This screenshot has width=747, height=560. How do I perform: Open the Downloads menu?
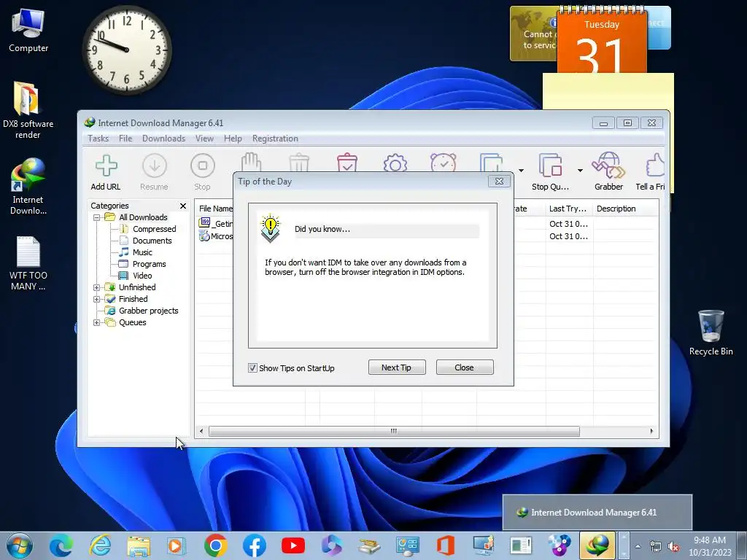click(164, 139)
